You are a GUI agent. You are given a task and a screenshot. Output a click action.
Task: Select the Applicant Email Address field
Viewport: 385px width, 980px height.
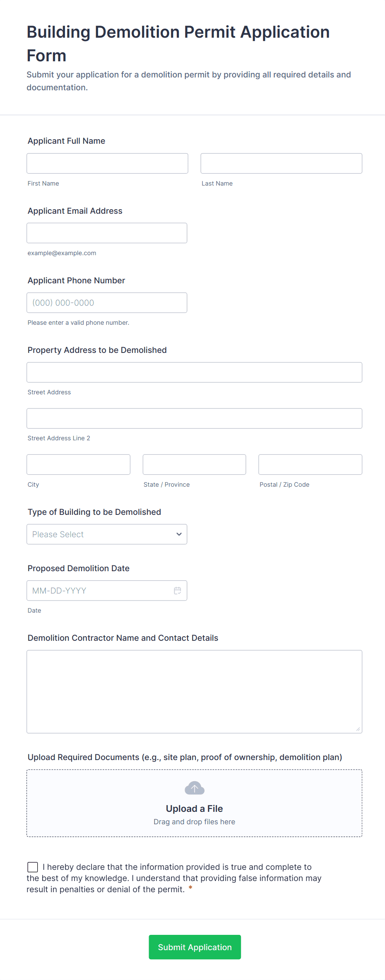pos(107,233)
